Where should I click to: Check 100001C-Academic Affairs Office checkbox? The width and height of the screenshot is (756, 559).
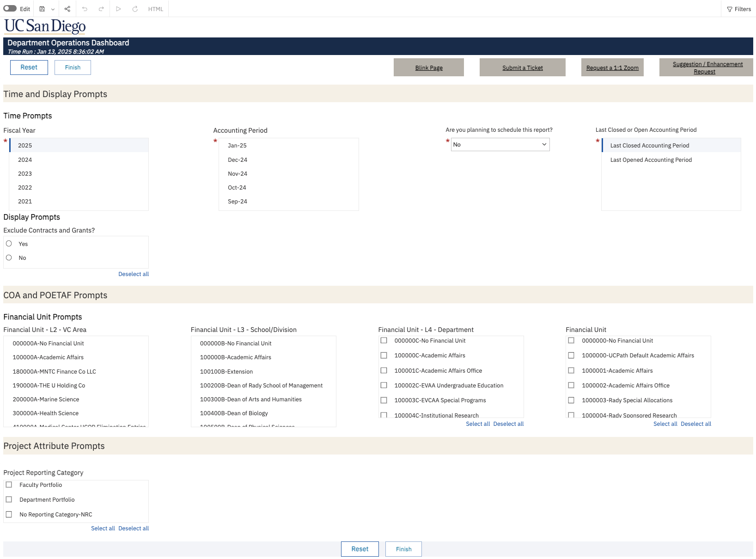384,371
